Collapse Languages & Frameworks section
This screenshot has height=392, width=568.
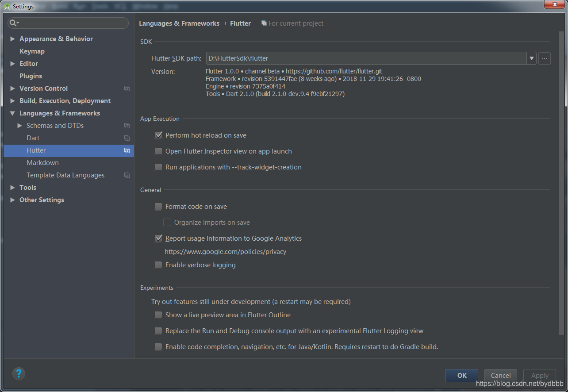tap(12, 113)
